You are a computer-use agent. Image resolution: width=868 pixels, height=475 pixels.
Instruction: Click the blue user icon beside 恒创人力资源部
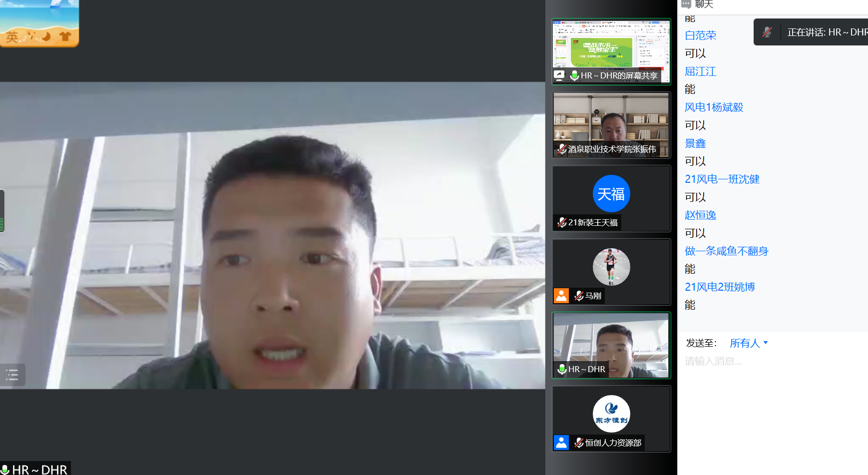[x=561, y=443]
